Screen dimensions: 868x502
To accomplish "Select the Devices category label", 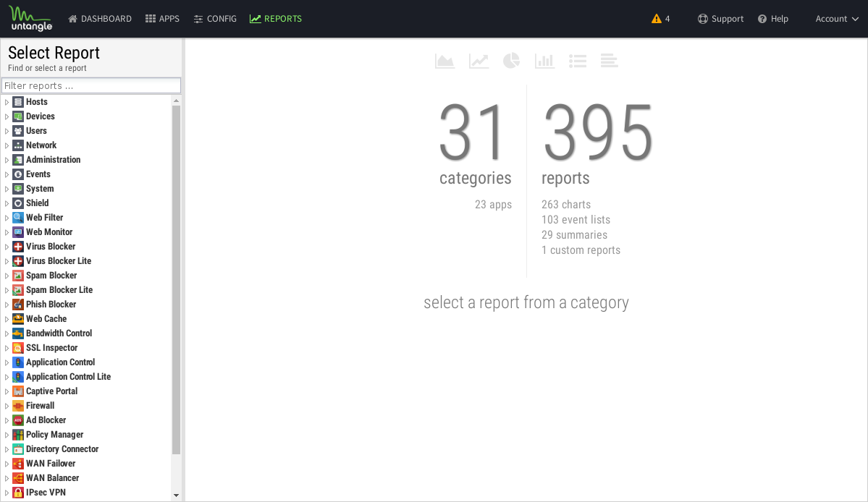I will click(x=41, y=116).
